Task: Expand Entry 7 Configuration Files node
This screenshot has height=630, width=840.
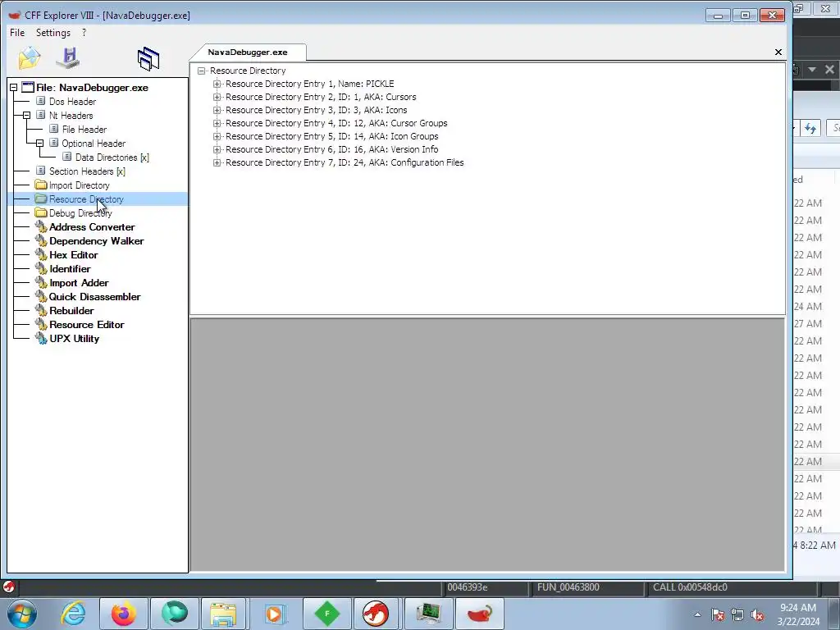Action: (217, 162)
